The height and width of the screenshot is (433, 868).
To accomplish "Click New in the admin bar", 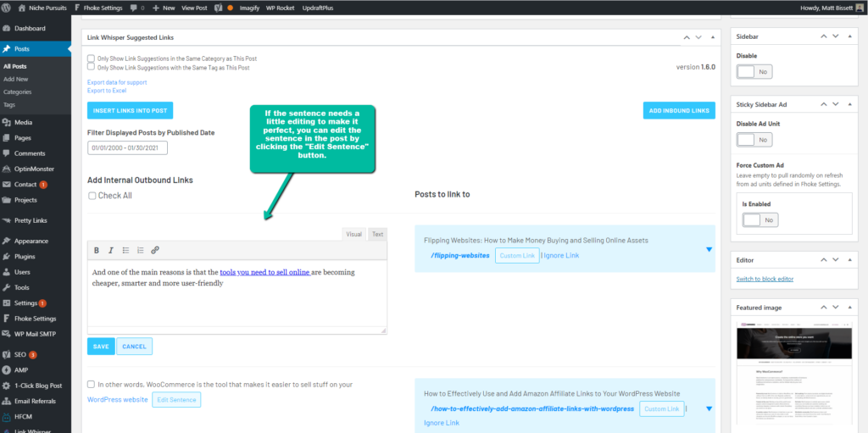I will pyautogui.click(x=164, y=8).
